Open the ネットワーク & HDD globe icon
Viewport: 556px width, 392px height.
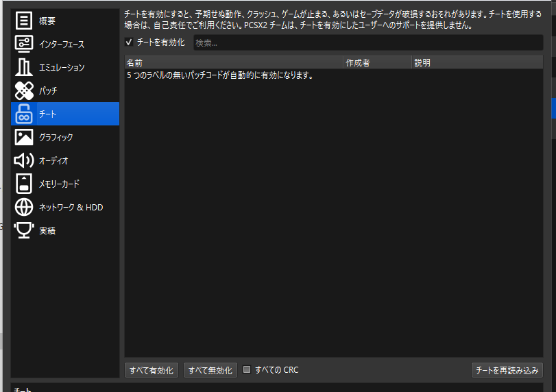point(24,207)
